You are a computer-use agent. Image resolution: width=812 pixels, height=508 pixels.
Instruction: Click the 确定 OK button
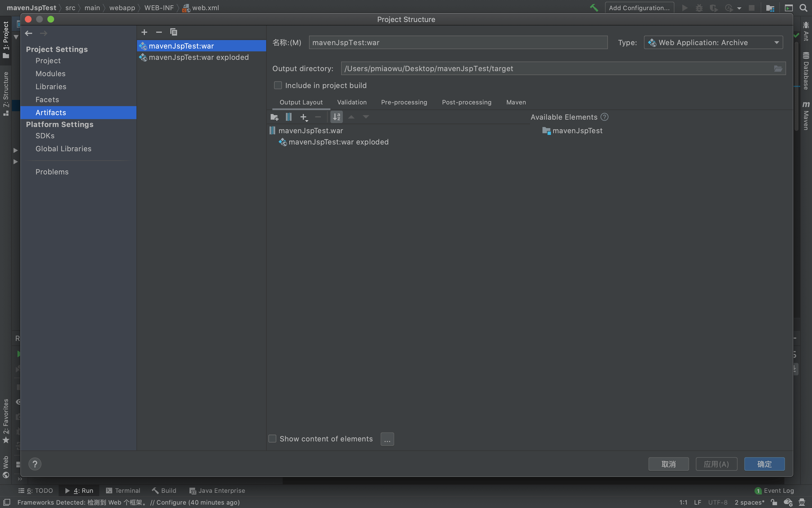[764, 464]
